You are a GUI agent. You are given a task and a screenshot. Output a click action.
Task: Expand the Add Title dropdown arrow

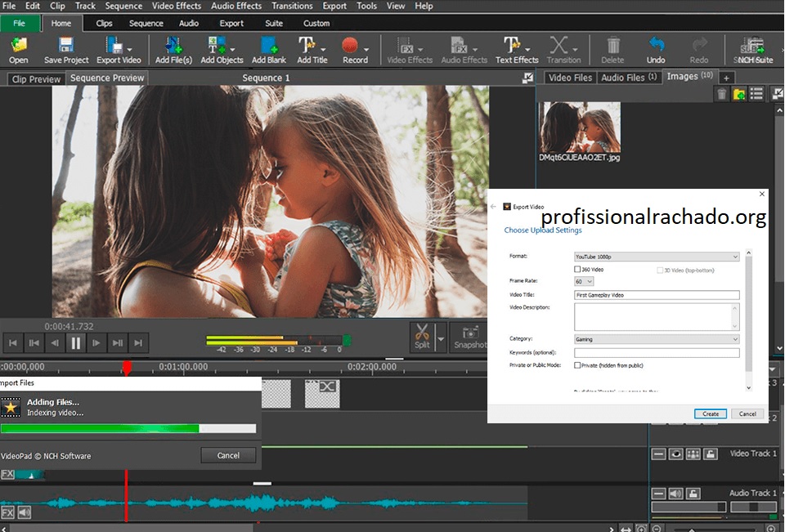[323, 50]
